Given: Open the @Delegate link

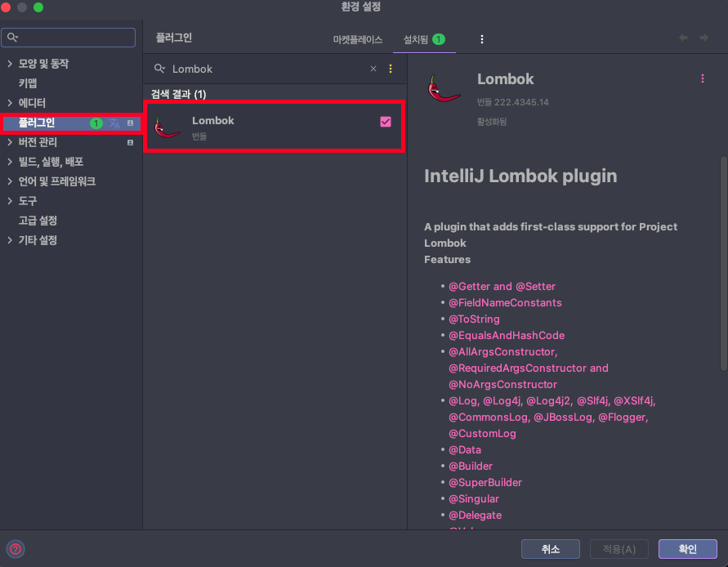Looking at the screenshot, I should click(x=475, y=515).
